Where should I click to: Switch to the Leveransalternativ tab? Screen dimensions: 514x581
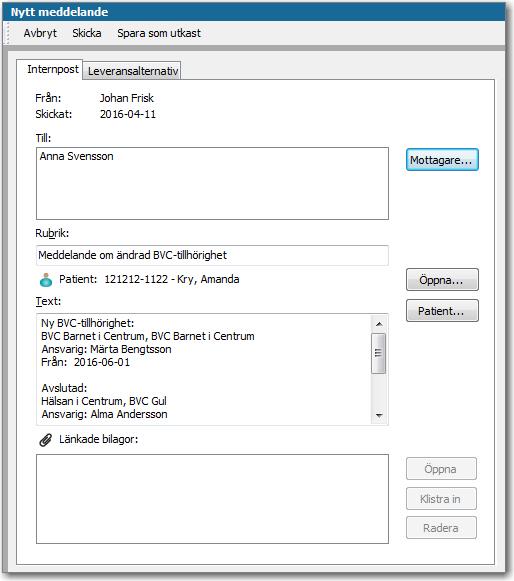coord(133,71)
